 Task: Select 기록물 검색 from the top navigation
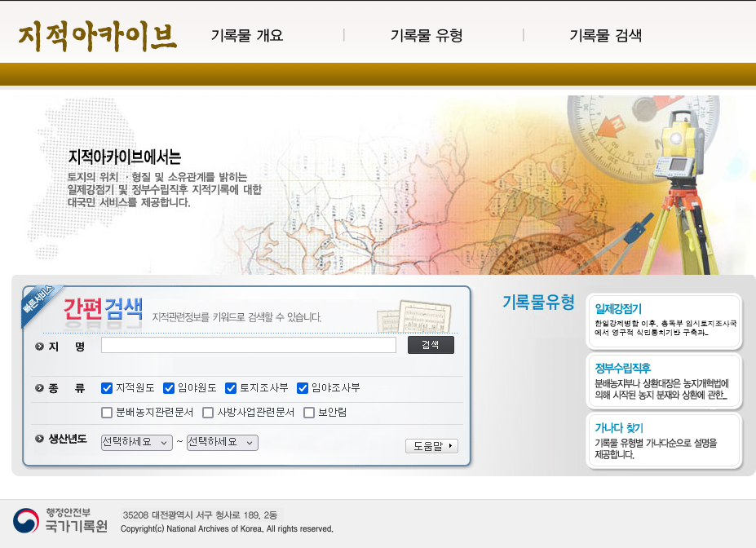click(x=605, y=35)
